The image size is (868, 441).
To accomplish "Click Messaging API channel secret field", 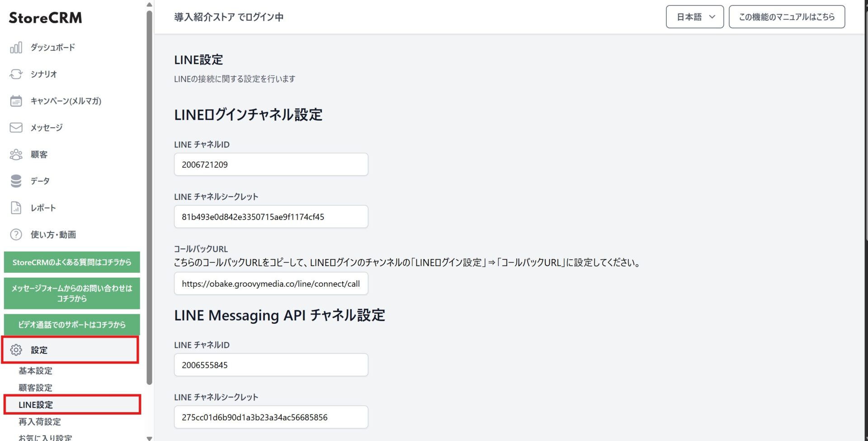I will pyautogui.click(x=271, y=417).
